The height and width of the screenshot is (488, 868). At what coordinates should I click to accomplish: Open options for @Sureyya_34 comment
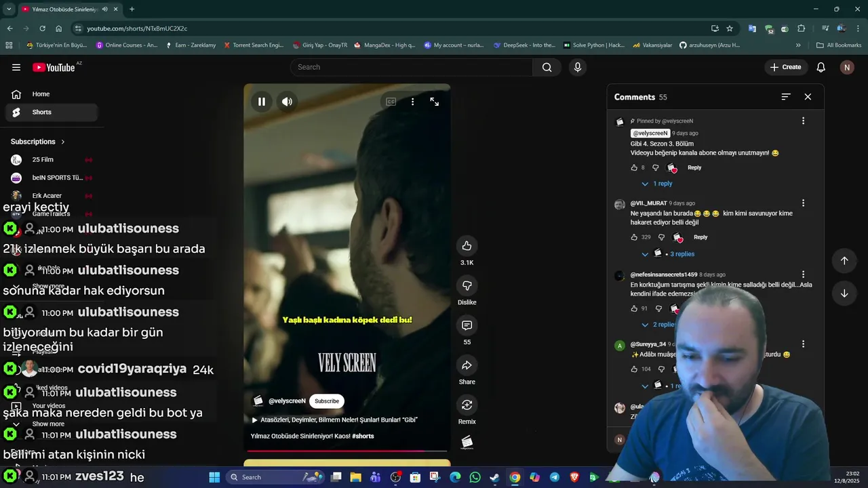tap(803, 344)
